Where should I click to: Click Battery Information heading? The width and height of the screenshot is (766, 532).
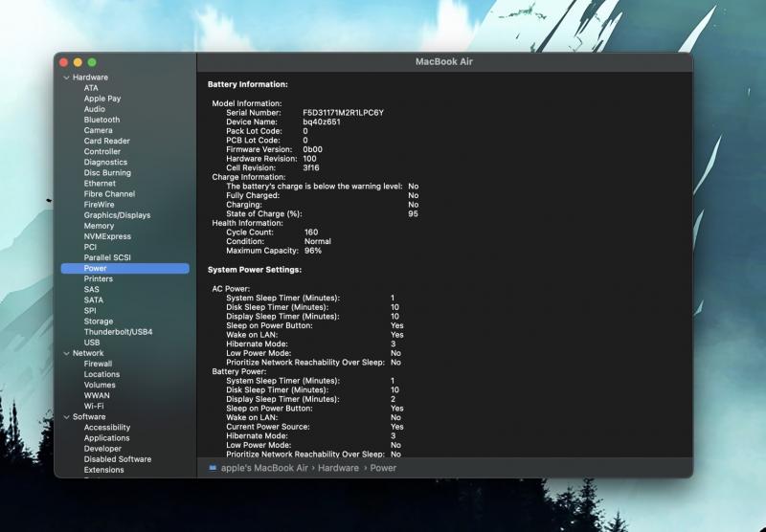click(x=248, y=84)
